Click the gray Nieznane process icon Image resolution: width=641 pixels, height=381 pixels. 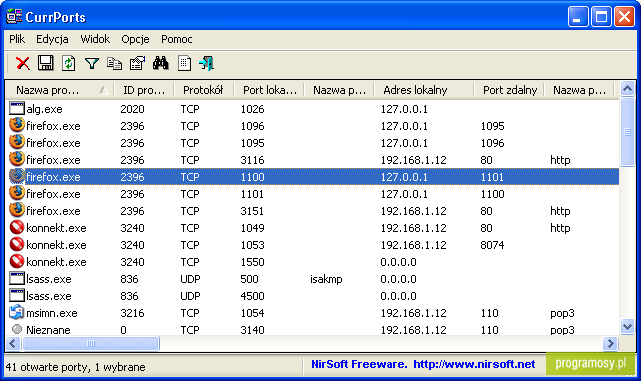point(17,329)
